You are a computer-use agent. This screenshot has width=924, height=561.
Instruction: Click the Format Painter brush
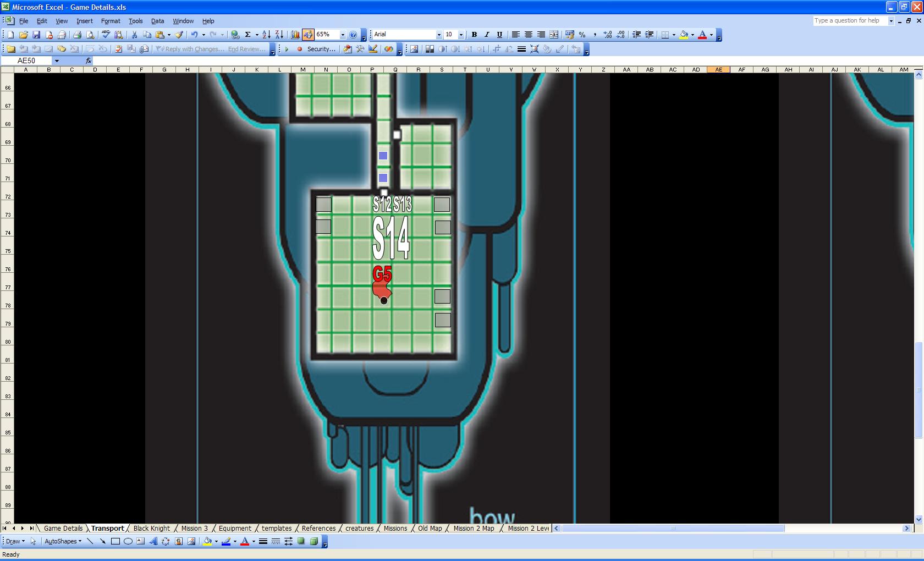[179, 35]
